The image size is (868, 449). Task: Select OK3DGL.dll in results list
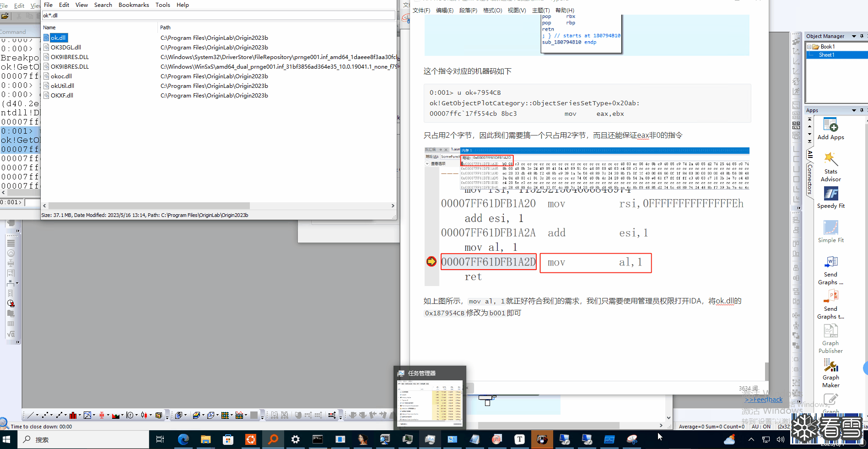[x=65, y=47]
